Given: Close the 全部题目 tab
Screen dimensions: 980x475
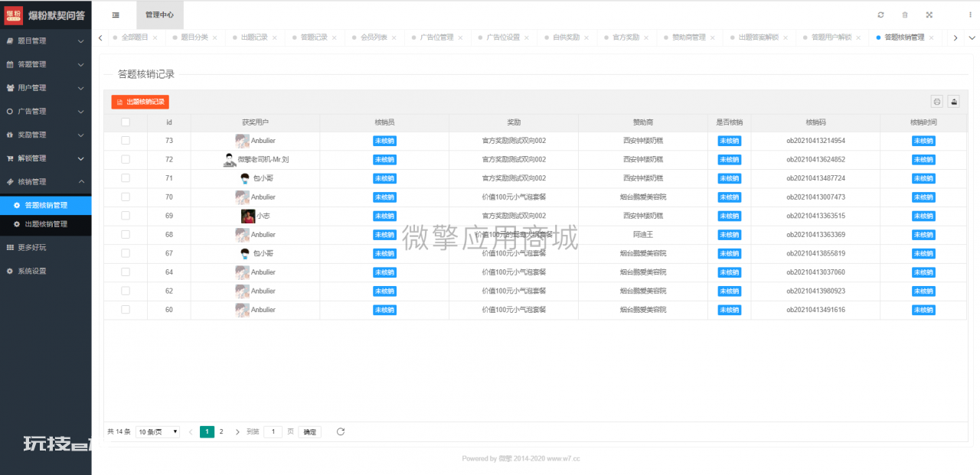Looking at the screenshot, I should (x=155, y=37).
